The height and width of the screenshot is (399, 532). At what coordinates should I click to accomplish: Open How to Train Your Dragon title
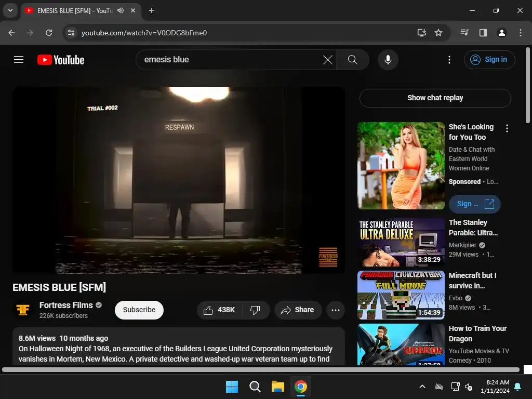coord(477,334)
